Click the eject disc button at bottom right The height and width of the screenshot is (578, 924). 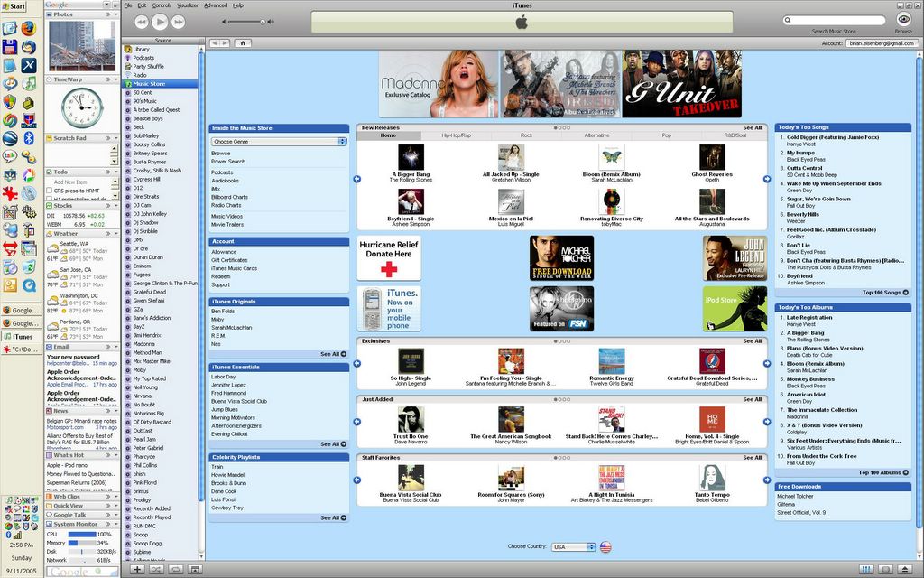904,569
